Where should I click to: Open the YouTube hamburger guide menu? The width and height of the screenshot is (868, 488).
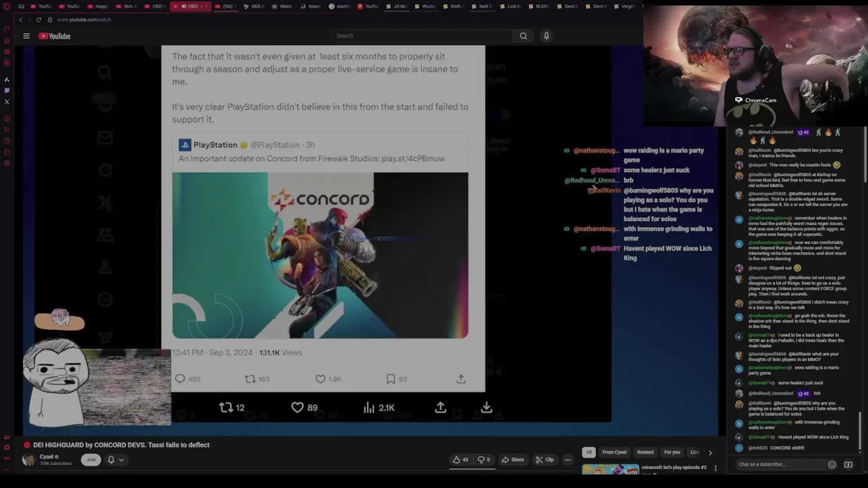point(26,36)
